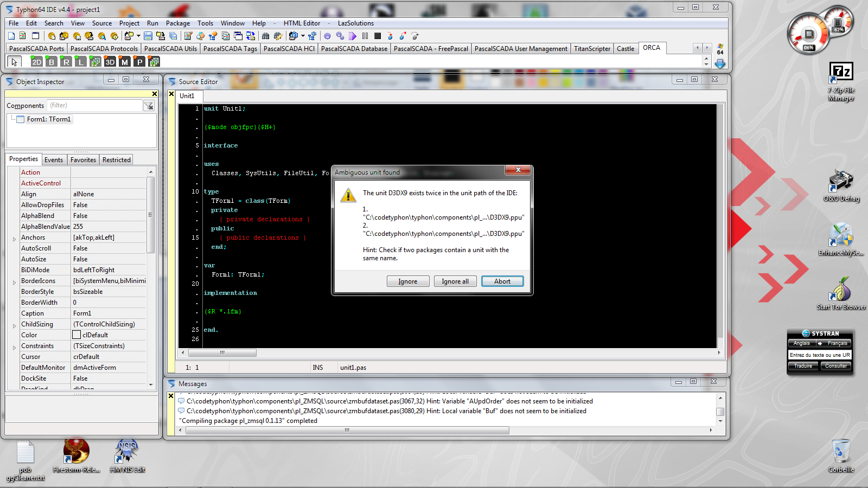Click the Caption property value Form1
Screen dimensions: 868x488
108,313
